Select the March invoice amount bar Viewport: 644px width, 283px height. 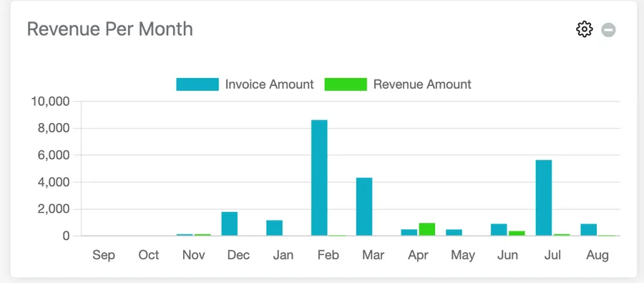click(x=364, y=206)
